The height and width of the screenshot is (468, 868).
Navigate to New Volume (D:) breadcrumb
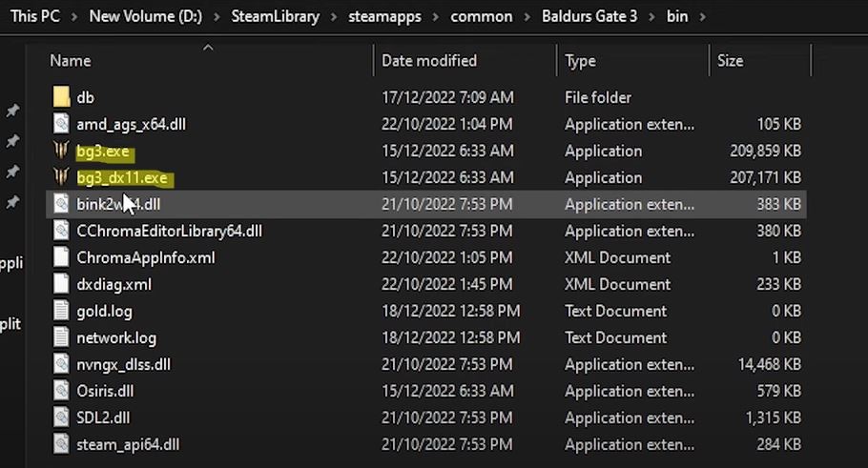click(x=146, y=16)
